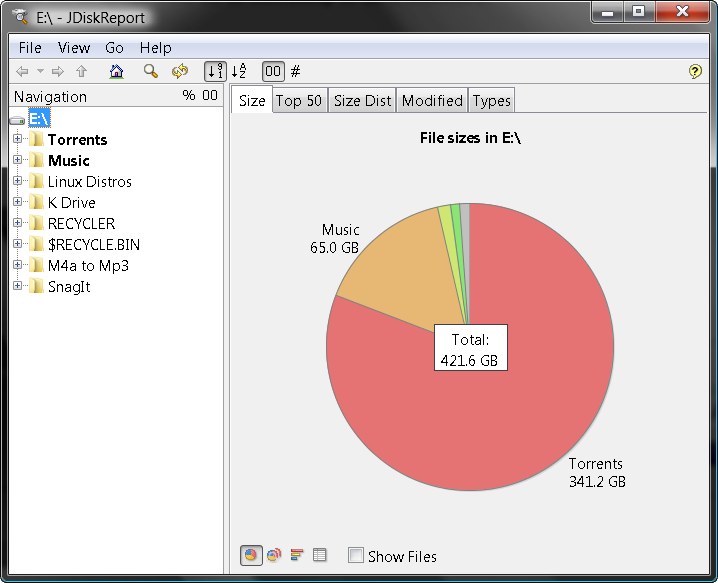Show table details view

[320, 555]
